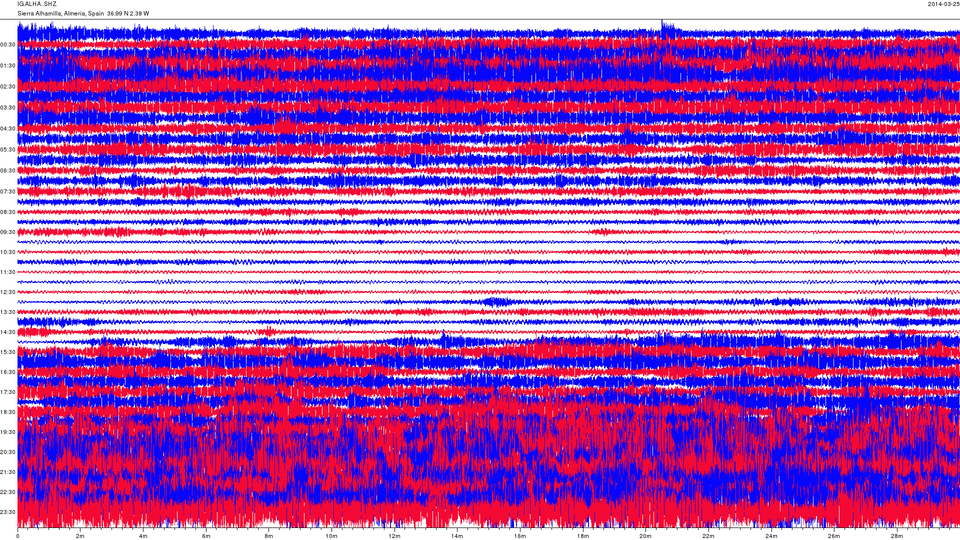The width and height of the screenshot is (960, 540).
Task: Click the '09:30' time label
Action: (8, 232)
